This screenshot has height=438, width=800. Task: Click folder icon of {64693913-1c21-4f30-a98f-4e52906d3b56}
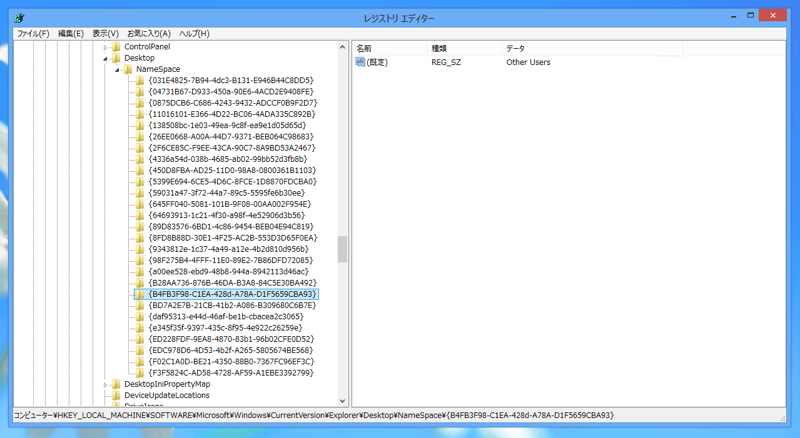(x=140, y=215)
